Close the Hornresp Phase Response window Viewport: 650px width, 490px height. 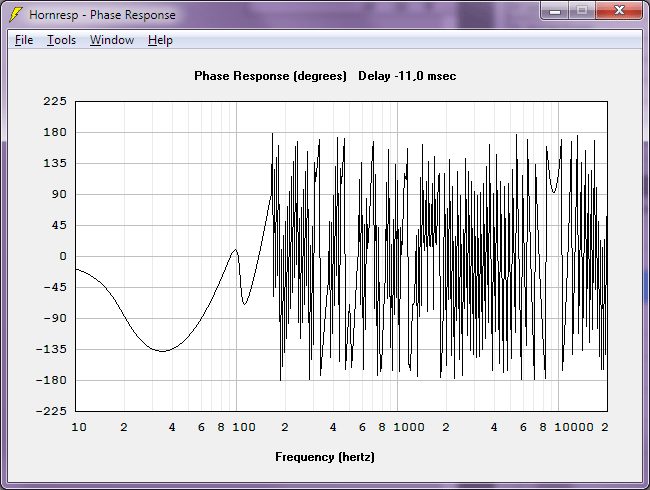pyautogui.click(x=619, y=11)
